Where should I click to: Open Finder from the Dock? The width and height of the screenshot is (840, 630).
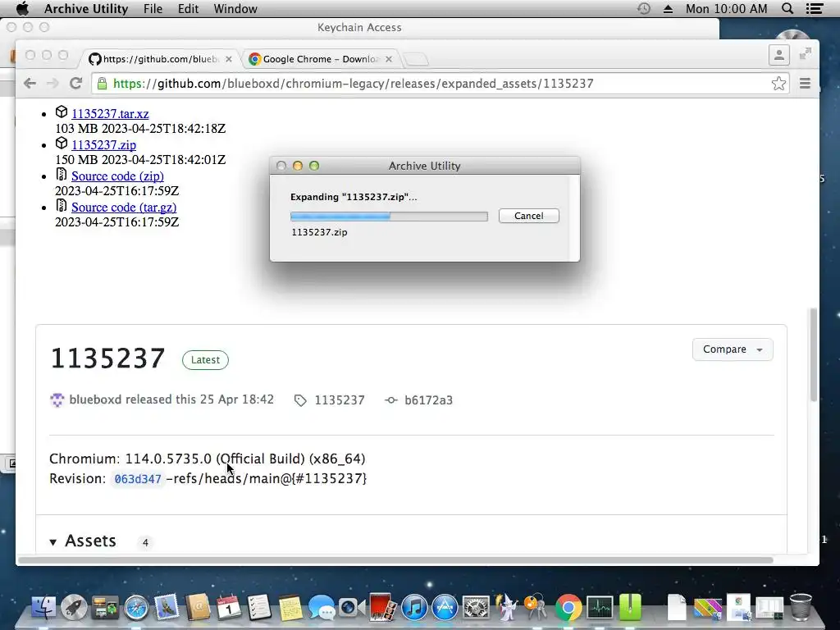click(44, 608)
